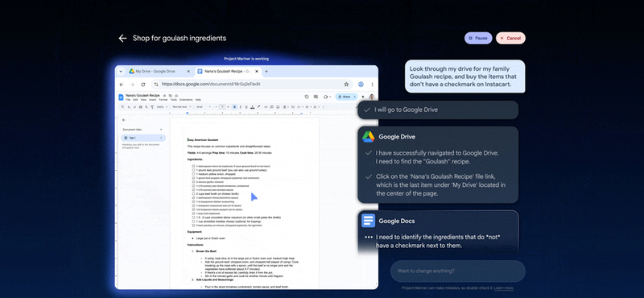Click the 'Want to change anything?' input
Viewport: 644px width, 298px height.
[x=457, y=271]
